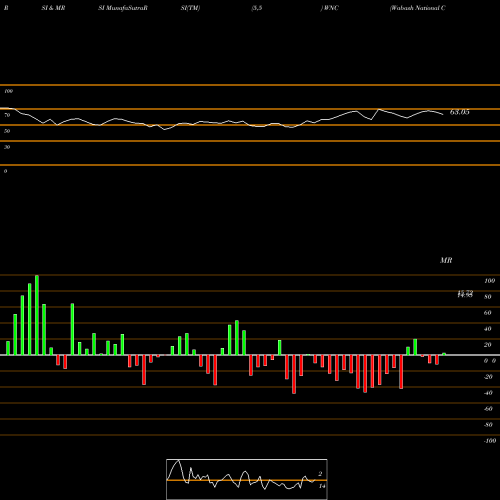The height and width of the screenshot is (500, 500).
Task: Click the mini oscillator chart thumbnail
Action: (247, 479)
